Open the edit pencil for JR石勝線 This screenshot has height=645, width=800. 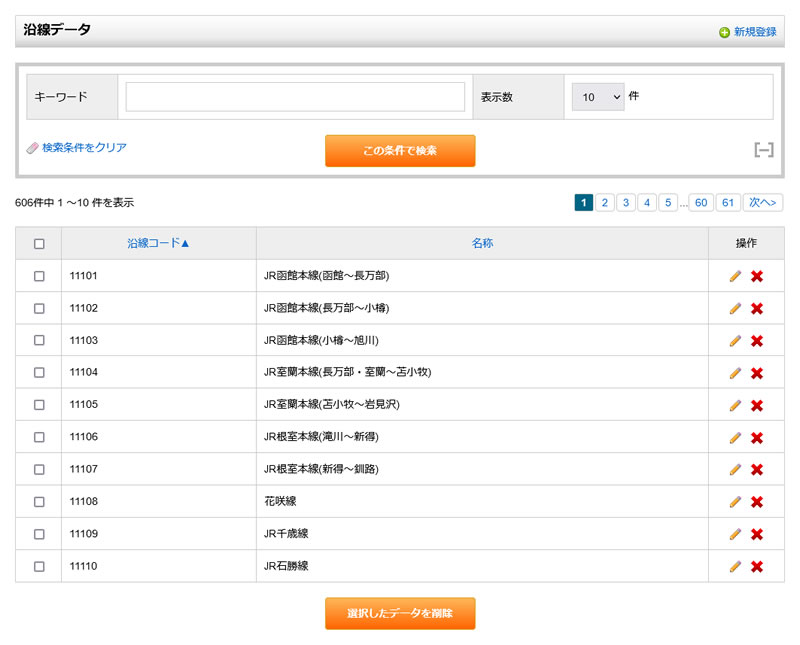pyautogui.click(x=735, y=566)
